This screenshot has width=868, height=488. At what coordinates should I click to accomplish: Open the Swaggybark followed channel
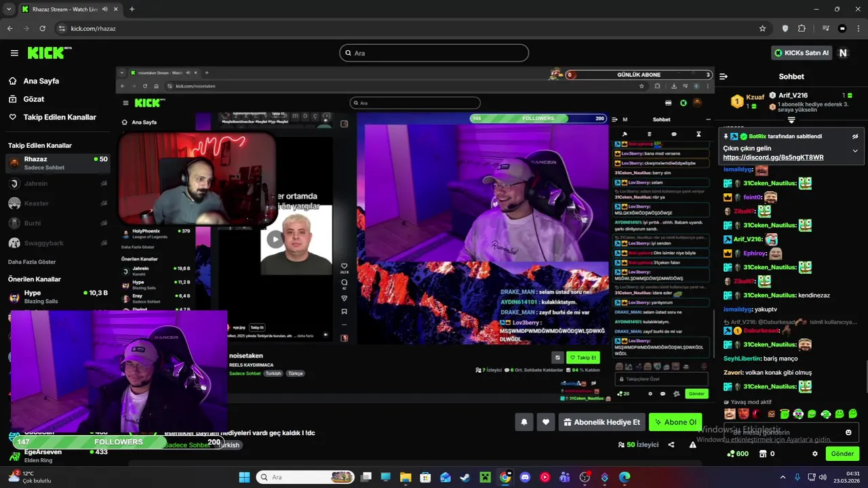click(57, 243)
